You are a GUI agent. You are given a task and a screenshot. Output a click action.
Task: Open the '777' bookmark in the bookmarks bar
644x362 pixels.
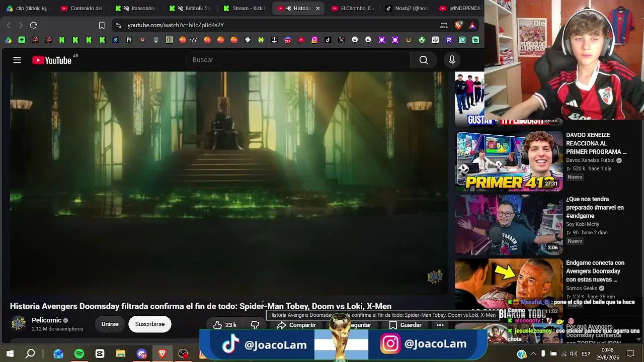pyautogui.click(x=188, y=40)
